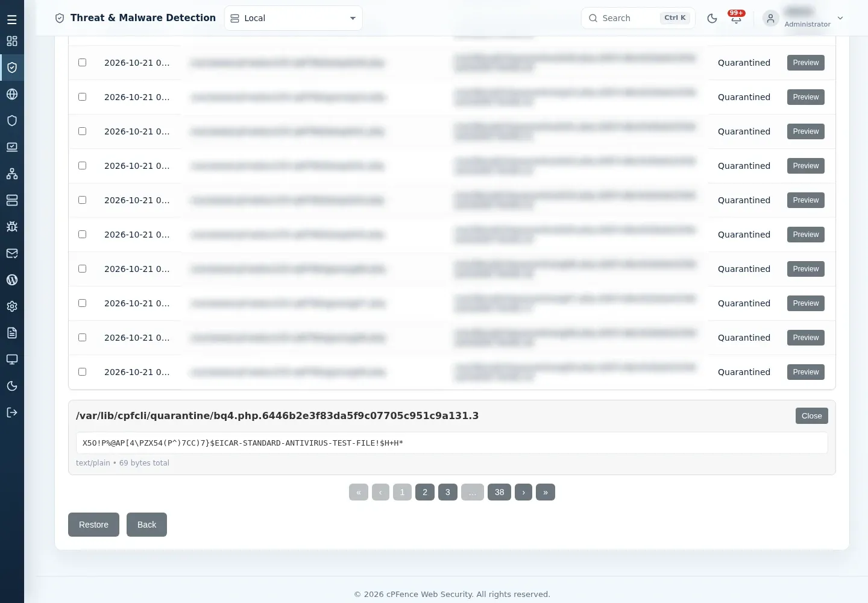Open the network hierarchy icon in sidebar
Image resolution: width=868 pixels, height=603 pixels.
(11, 174)
